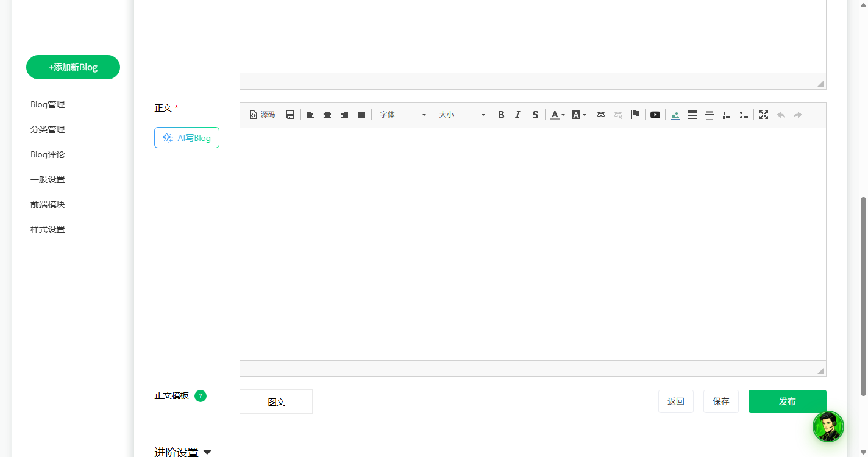The image size is (868, 457).
Task: Insert anchor using flag icon
Action: click(635, 115)
